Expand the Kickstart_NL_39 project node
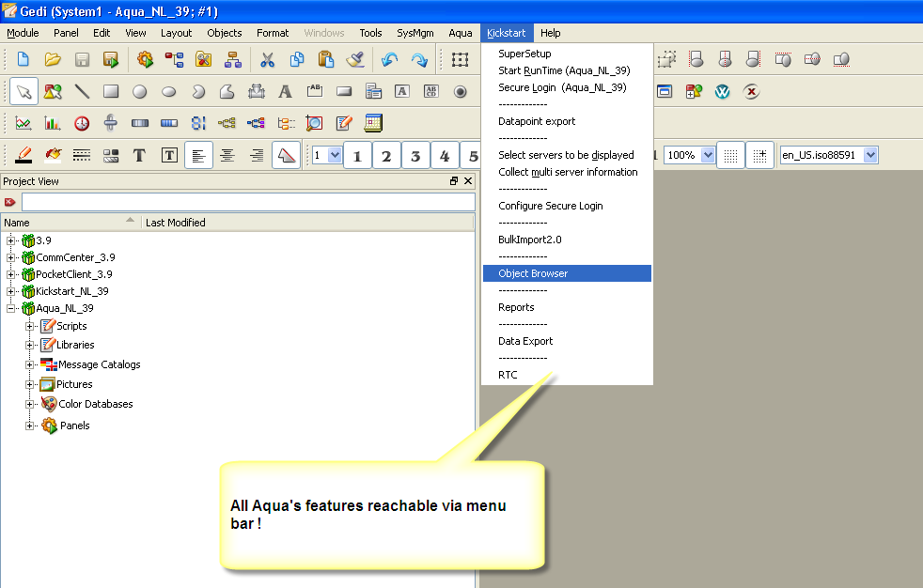 [x=10, y=291]
